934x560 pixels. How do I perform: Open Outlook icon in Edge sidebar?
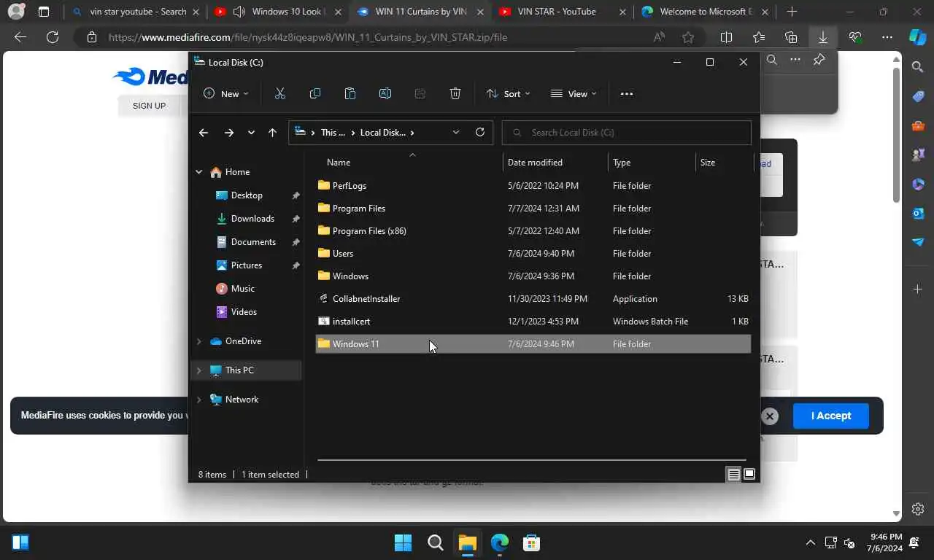click(918, 213)
